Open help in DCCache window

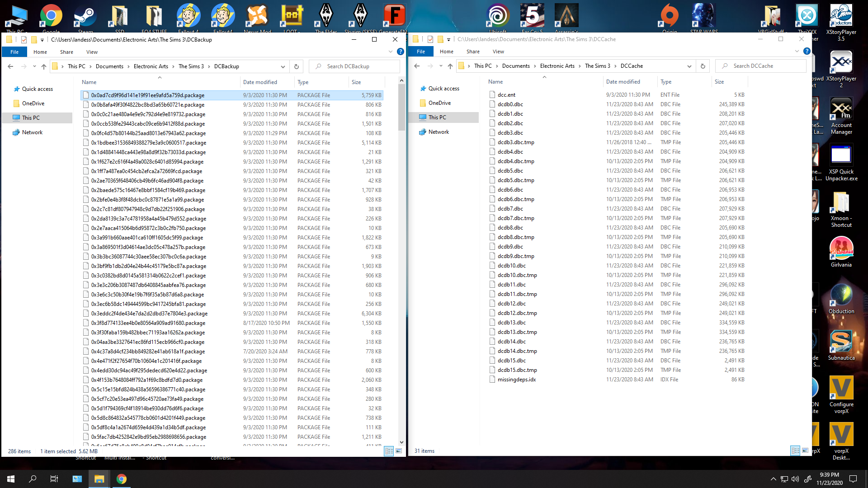807,52
